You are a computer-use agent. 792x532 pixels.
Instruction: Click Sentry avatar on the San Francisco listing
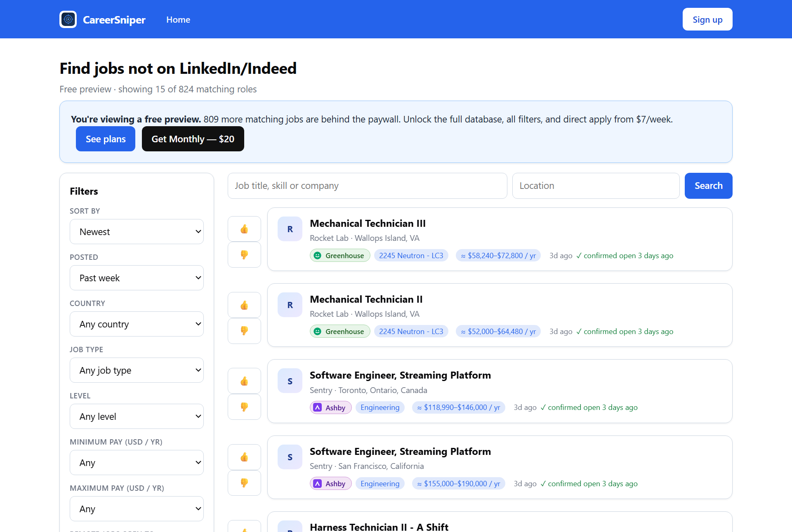point(290,457)
